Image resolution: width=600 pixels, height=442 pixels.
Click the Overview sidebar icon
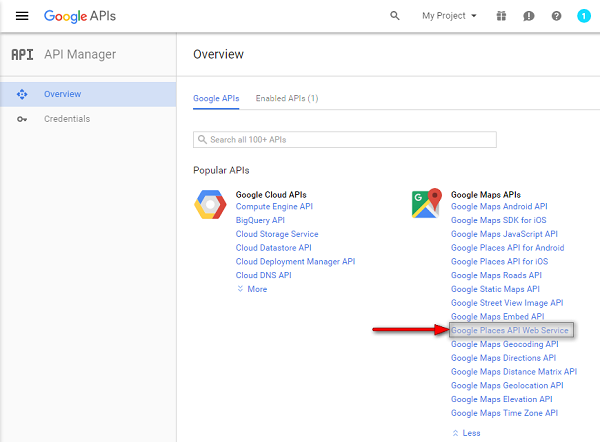(x=22, y=94)
